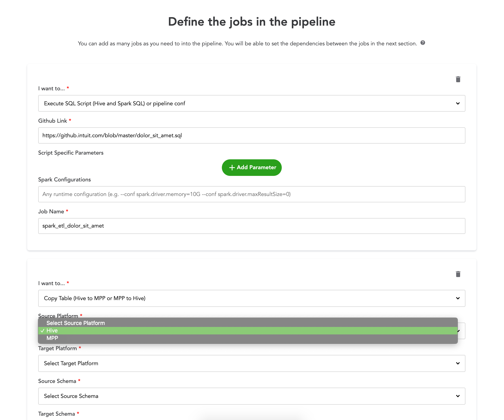Select Hive from the source platform list
This screenshot has height=420, width=504.
[52, 330]
